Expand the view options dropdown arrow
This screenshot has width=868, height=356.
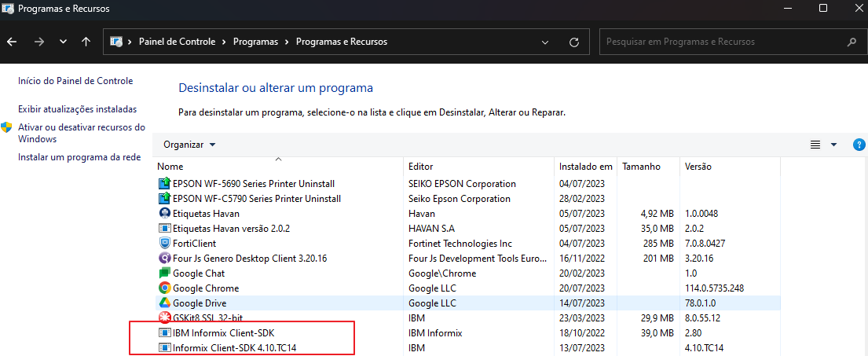pos(833,145)
